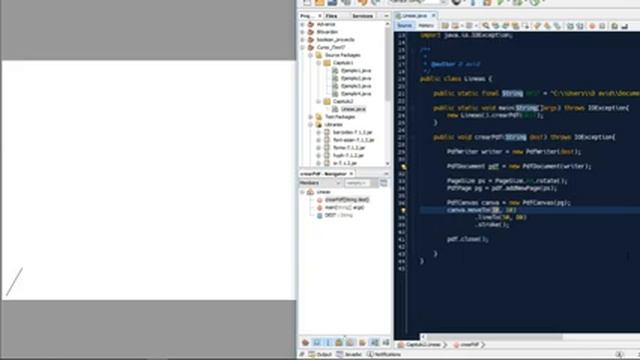Go to Next Bookmark icon
This screenshot has width=640, height=360.
547,26
